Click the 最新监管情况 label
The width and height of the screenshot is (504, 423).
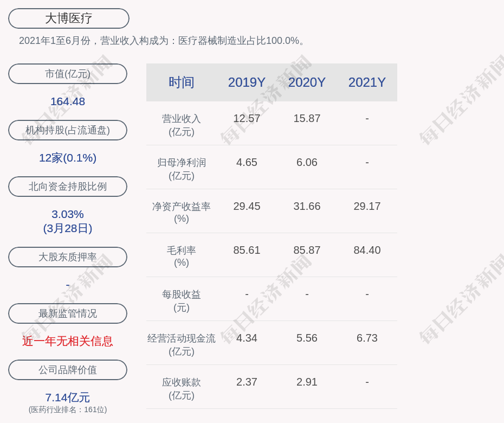(68, 313)
